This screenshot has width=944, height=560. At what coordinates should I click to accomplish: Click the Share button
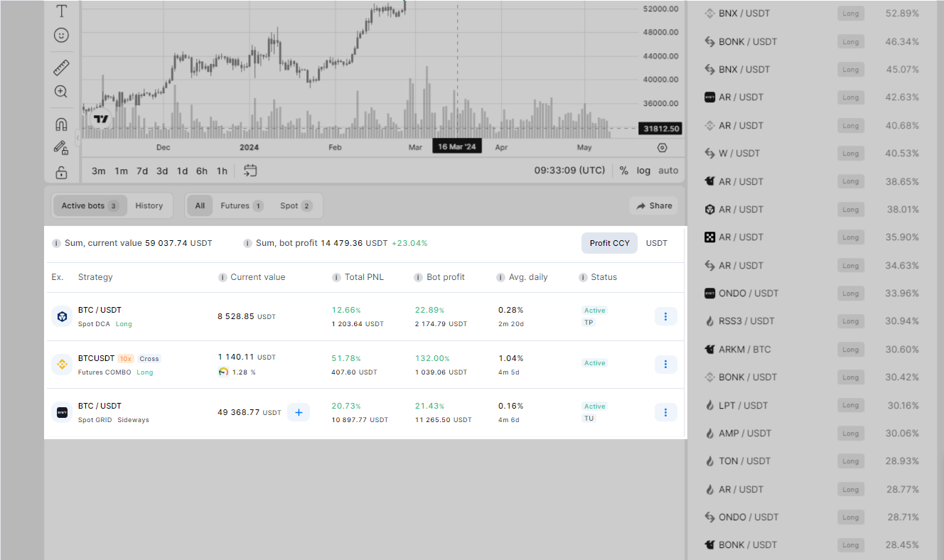653,206
